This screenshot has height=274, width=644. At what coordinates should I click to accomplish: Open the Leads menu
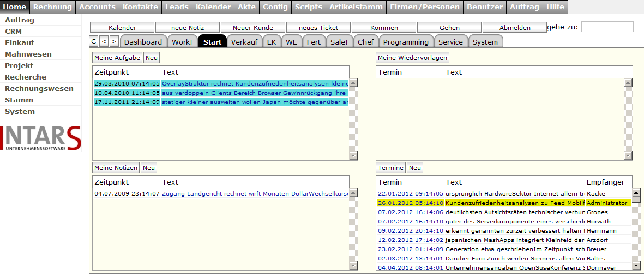pyautogui.click(x=177, y=7)
